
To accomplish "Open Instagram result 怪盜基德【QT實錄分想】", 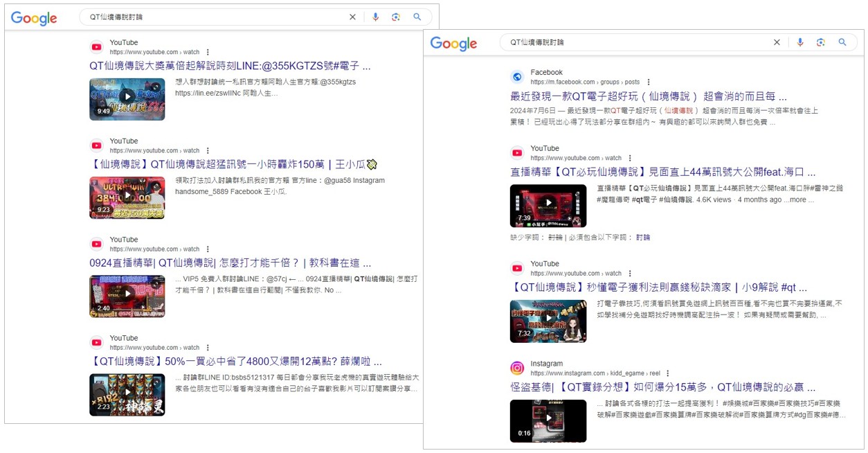I will coord(663,387).
